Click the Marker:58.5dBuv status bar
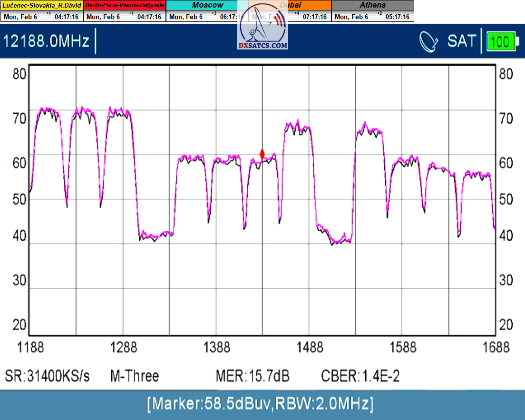The width and height of the screenshot is (525, 420). tap(260, 404)
